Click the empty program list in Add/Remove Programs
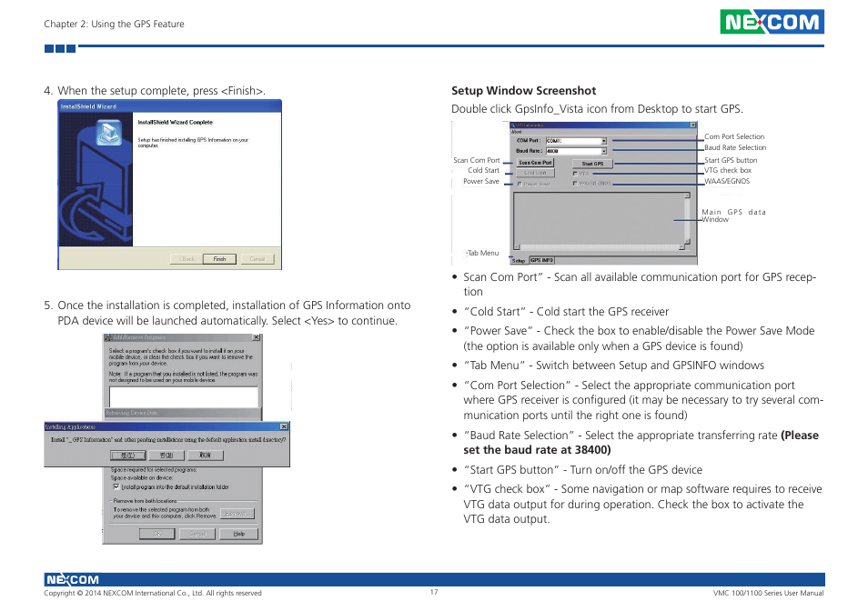The image size is (868, 611). [184, 397]
